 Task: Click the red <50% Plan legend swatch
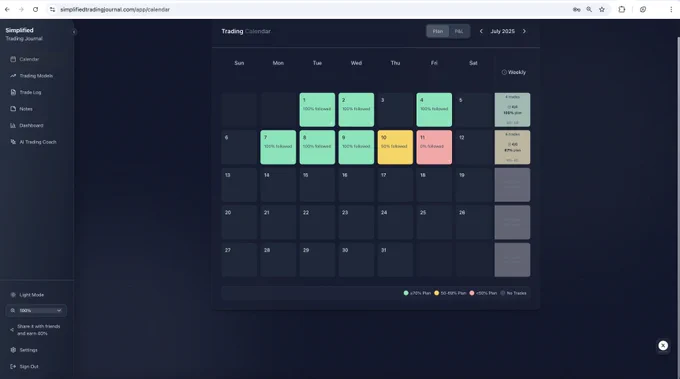tap(472, 293)
